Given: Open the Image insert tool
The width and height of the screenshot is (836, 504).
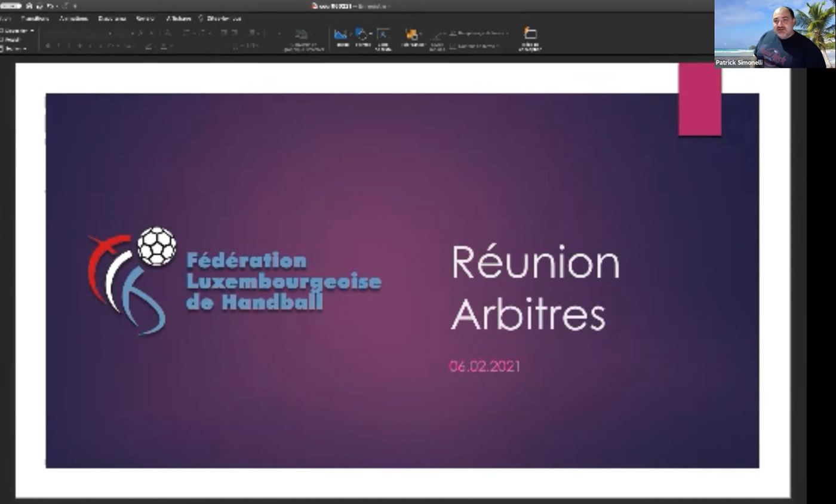Looking at the screenshot, I should [x=342, y=37].
